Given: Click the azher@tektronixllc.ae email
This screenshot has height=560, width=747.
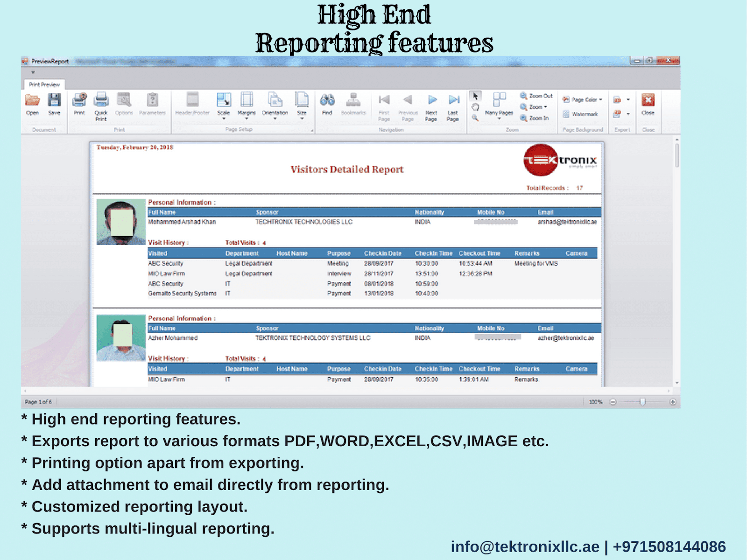Looking at the screenshot, I should tap(565, 338).
